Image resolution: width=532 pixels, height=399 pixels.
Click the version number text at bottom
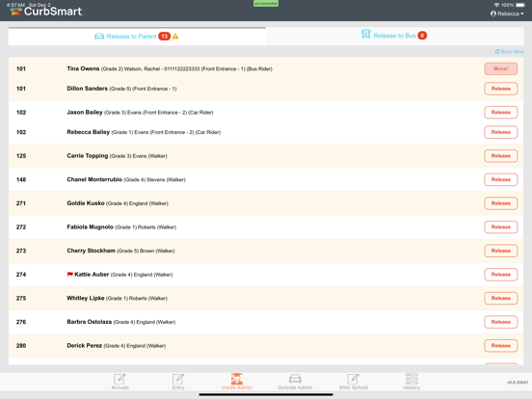[x=518, y=383]
